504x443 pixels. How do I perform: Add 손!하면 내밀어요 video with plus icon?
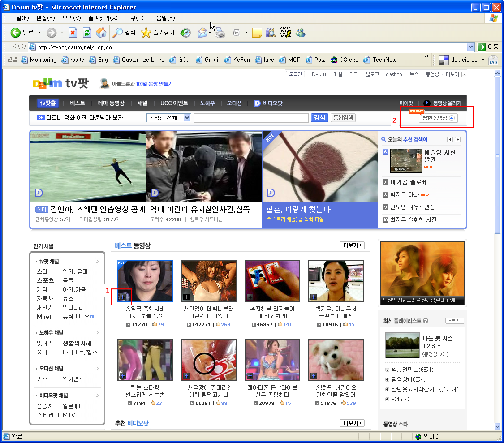coord(314,375)
